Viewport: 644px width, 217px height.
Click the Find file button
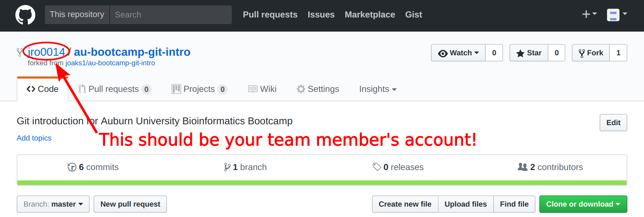514,204
